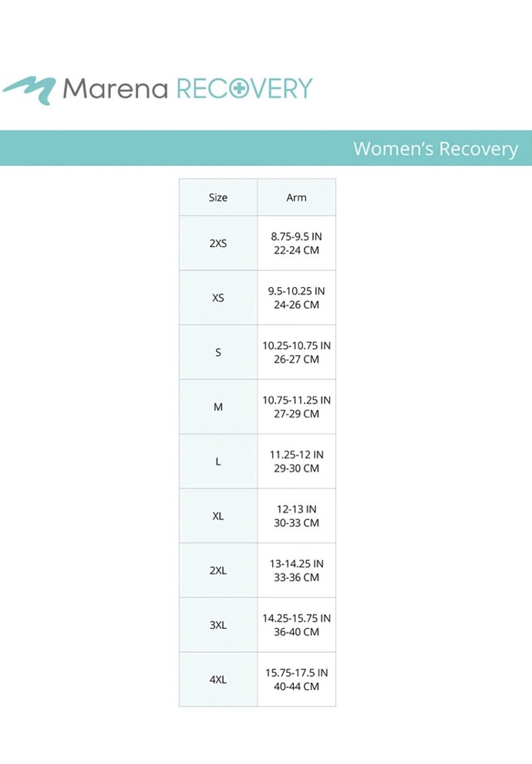532x764 pixels.
Task: Select the 10.25-10.75 IN arm measurement cell
Action: click(296, 353)
